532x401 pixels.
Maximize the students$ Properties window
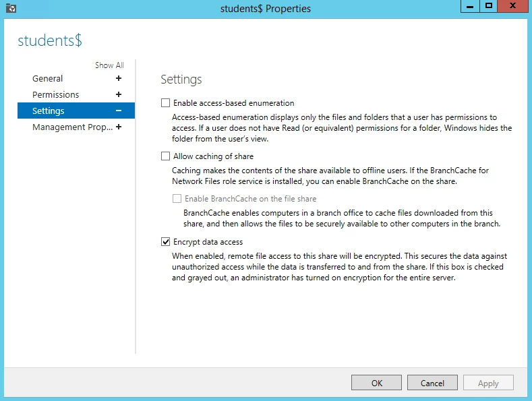click(489, 6)
